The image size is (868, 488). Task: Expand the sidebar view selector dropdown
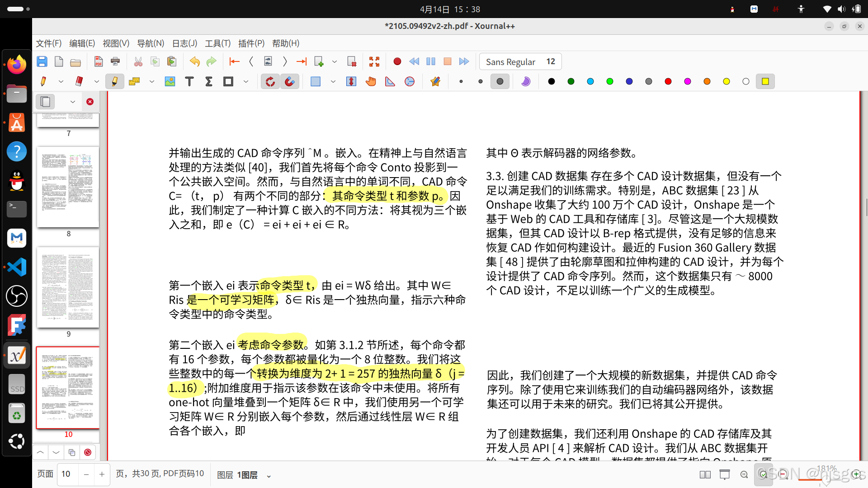tap(72, 102)
